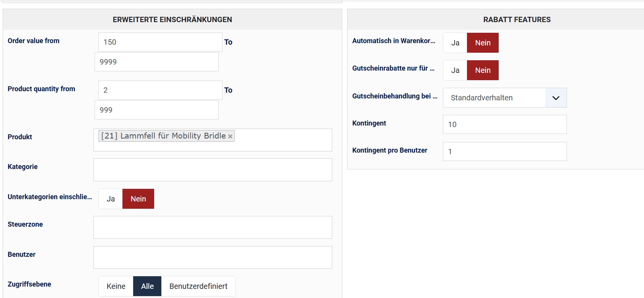
Task: Select Ja for Automatisch in Warenkorb
Action: [455, 43]
